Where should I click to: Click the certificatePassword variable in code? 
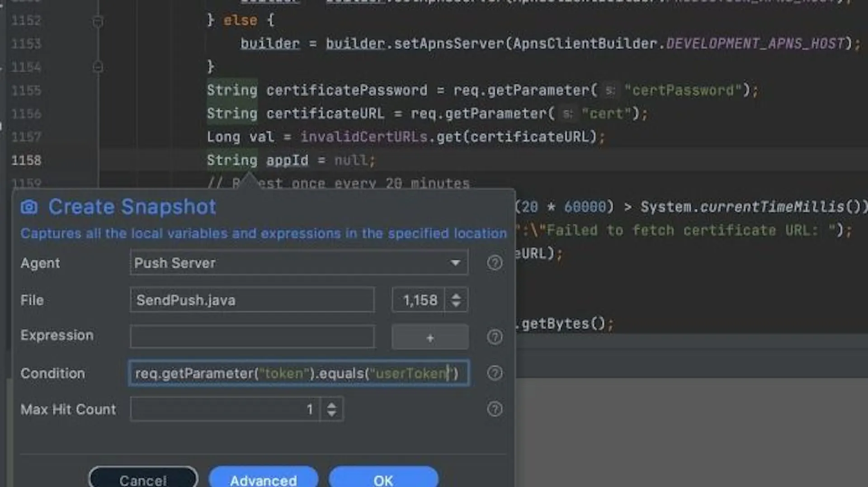[347, 90]
